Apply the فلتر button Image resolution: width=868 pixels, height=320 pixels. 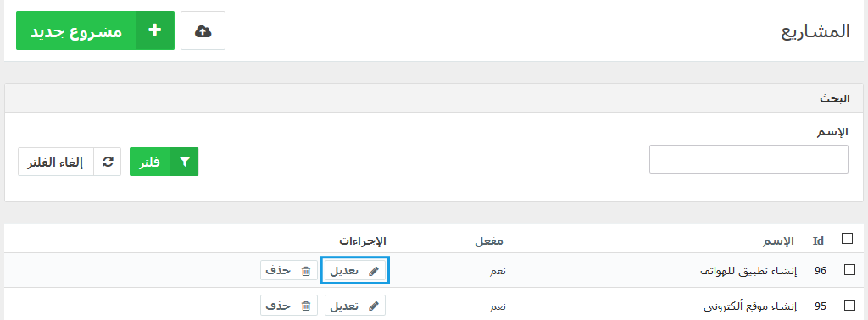pyautogui.click(x=164, y=162)
